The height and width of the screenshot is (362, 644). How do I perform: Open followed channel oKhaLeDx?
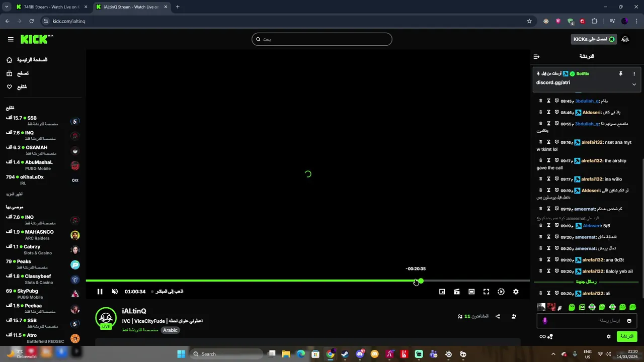(x=43, y=179)
